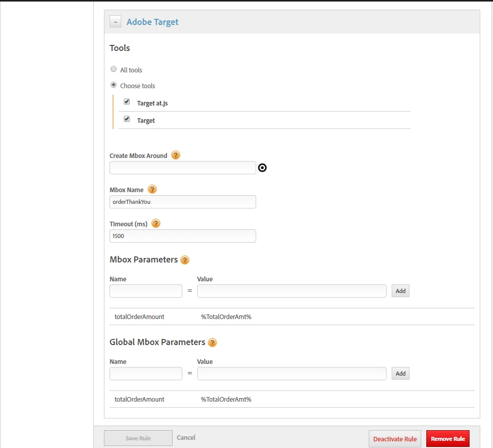The image size is (493, 448).
Task: Click the Global Mbox Parameters Value field
Action: point(292,374)
